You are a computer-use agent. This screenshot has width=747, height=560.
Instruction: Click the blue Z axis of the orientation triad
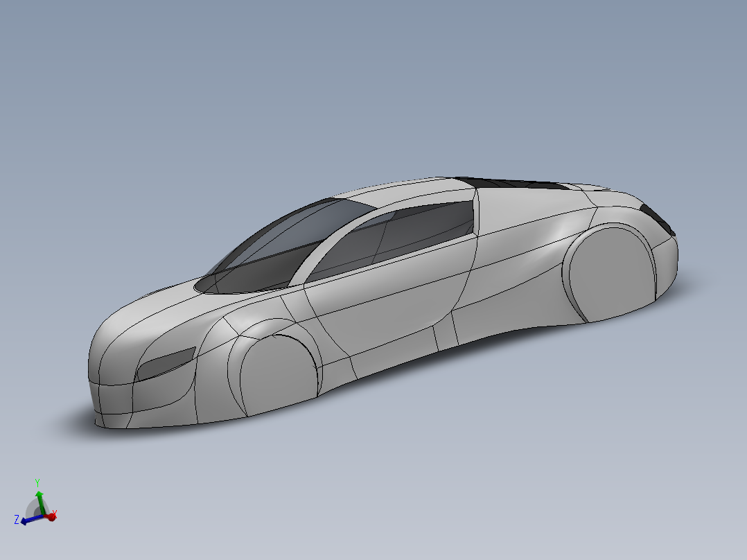pyautogui.click(x=33, y=519)
